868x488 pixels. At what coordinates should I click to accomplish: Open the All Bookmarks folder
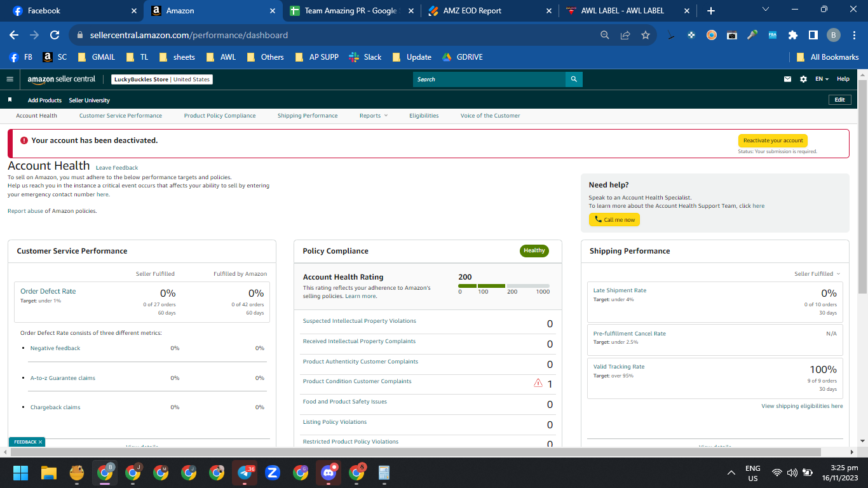pos(827,57)
